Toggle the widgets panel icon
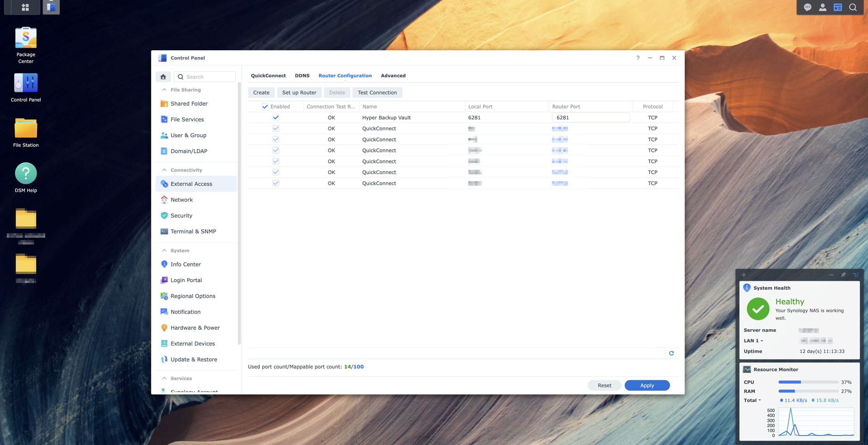Viewport: 868px width, 445px height. point(838,7)
